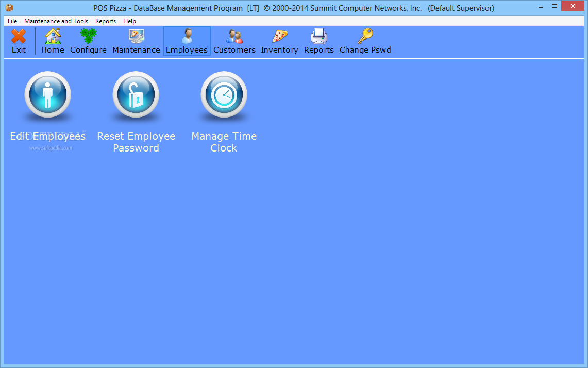The height and width of the screenshot is (368, 588).
Task: Click the POS Pizza title bar app icon
Action: (x=9, y=8)
